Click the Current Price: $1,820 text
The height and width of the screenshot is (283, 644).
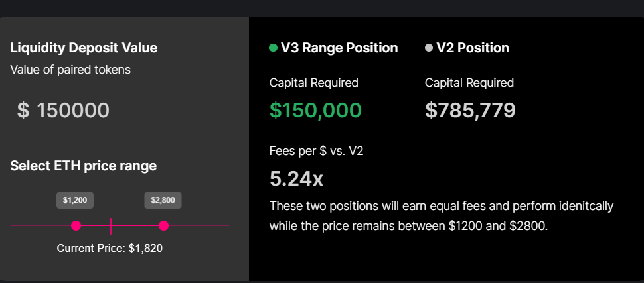(110, 249)
